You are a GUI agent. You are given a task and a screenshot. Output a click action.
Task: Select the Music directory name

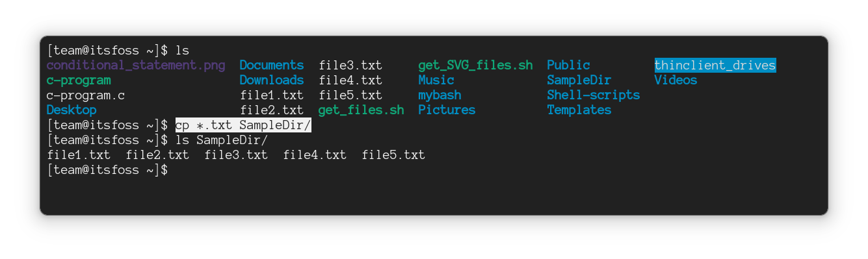point(436,80)
